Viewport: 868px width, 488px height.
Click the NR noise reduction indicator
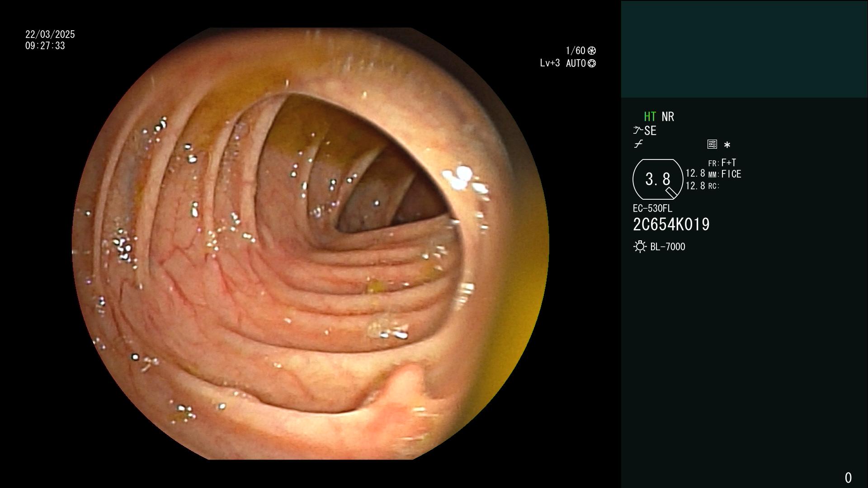(x=668, y=117)
